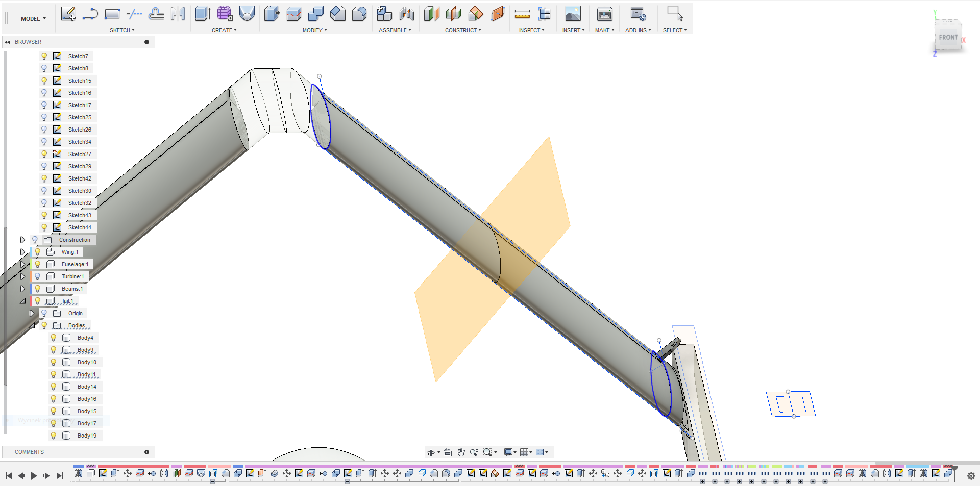This screenshot has height=486, width=980.
Task: Play the timeline
Action: [34, 476]
